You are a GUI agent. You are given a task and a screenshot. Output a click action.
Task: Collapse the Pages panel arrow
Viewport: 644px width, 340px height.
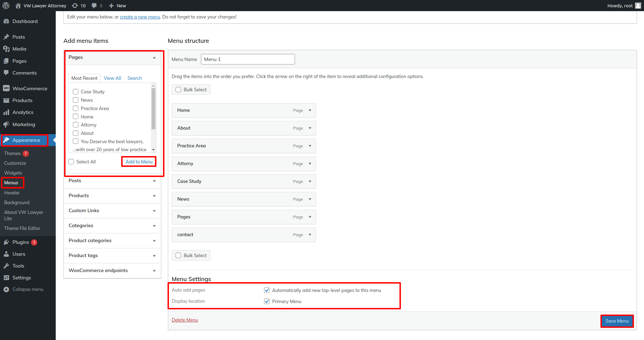point(154,57)
